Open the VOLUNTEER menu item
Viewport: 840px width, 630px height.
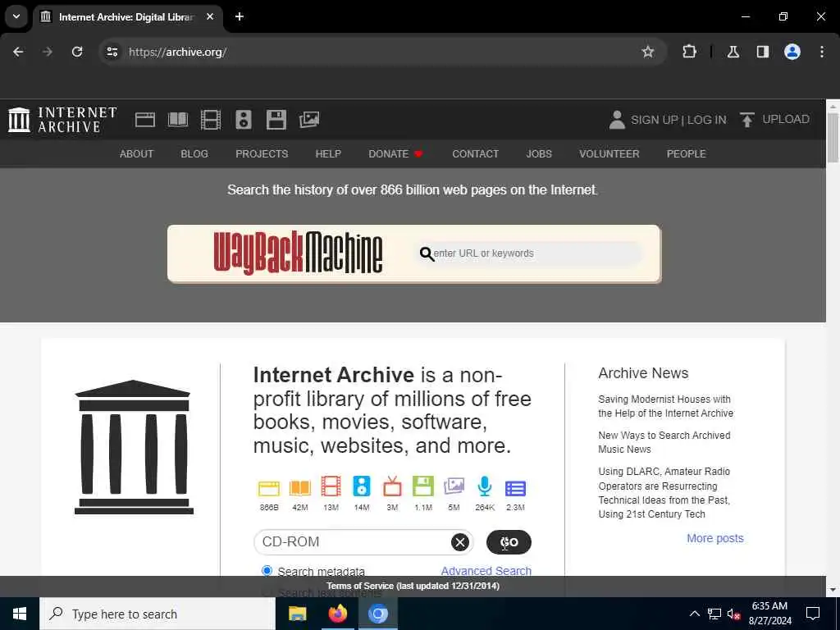[609, 153]
